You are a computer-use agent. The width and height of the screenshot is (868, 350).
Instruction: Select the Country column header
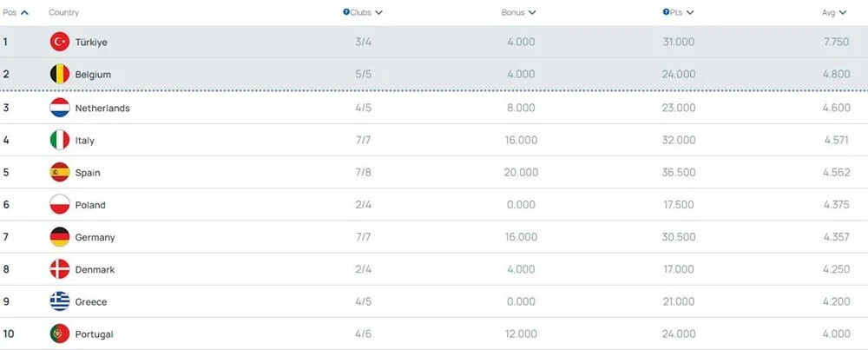coord(63,13)
